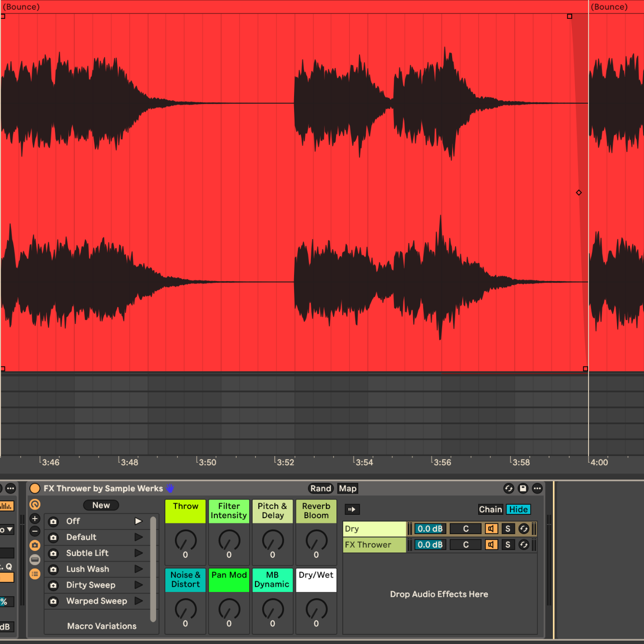644x644 pixels.
Task: Open the FX Thrower device options menu
Action: (537, 488)
